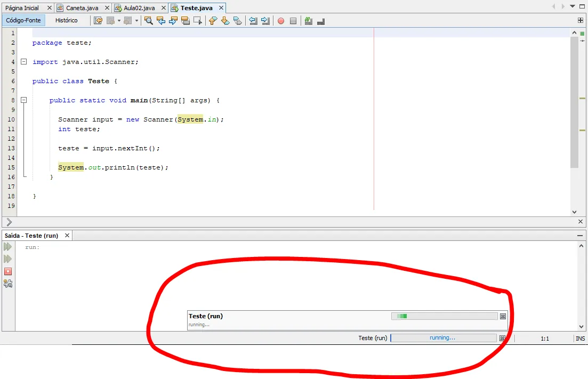
Task: Click the top Re-run green arrows icon
Action: [x=8, y=247]
